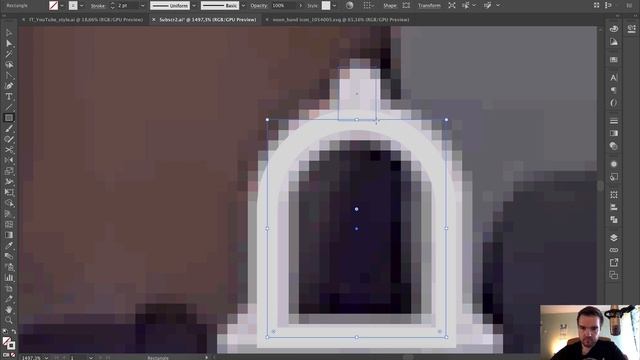This screenshot has width=640, height=360.
Task: Open the Layers panel icon
Action: coord(613,238)
